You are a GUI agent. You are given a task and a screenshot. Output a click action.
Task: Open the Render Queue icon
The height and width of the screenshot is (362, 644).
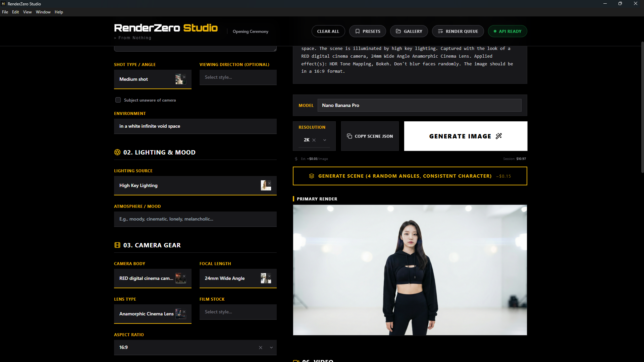click(x=440, y=31)
